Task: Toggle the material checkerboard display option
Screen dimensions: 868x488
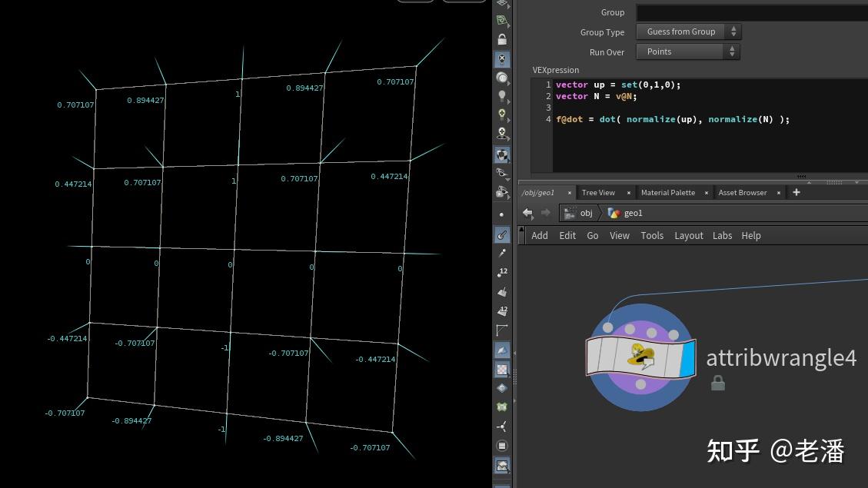Action: (x=502, y=369)
